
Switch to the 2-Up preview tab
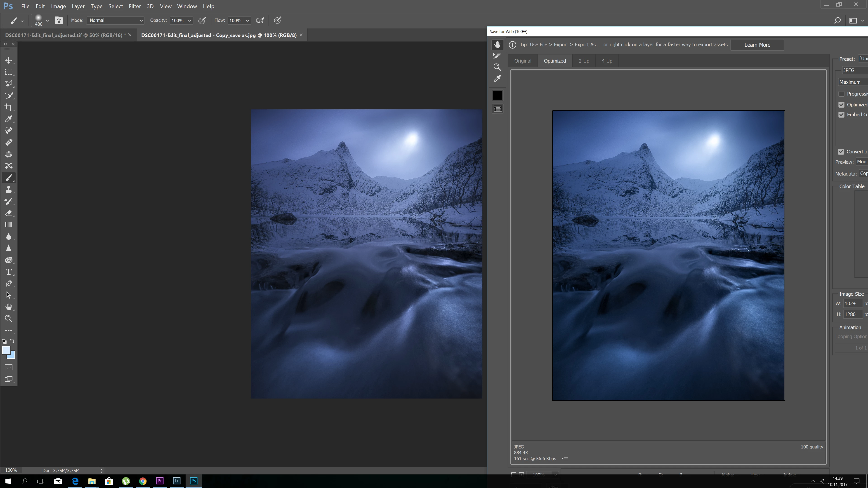point(584,61)
